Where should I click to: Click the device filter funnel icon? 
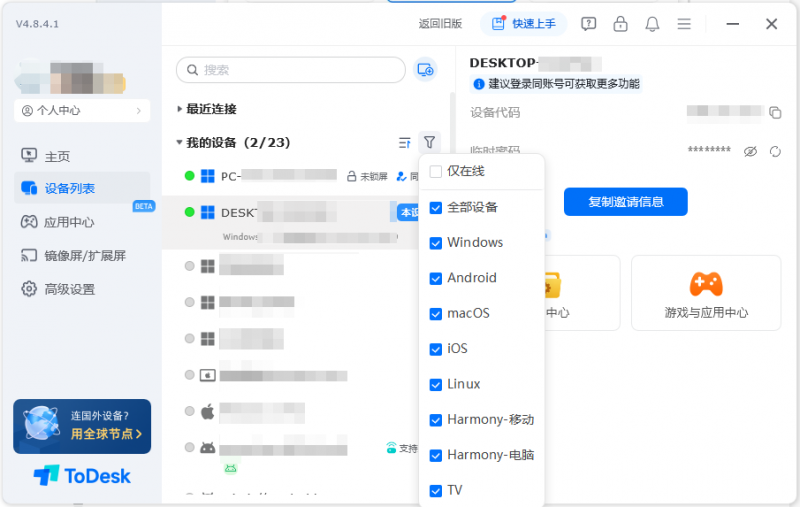pyautogui.click(x=429, y=143)
